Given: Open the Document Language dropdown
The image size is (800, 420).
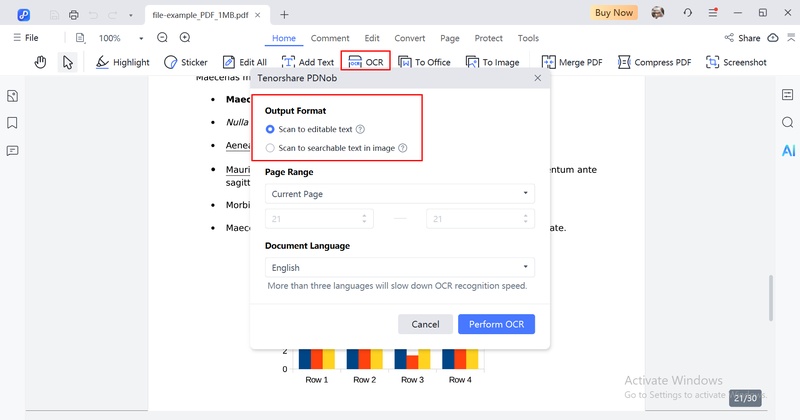Looking at the screenshot, I should coord(399,268).
